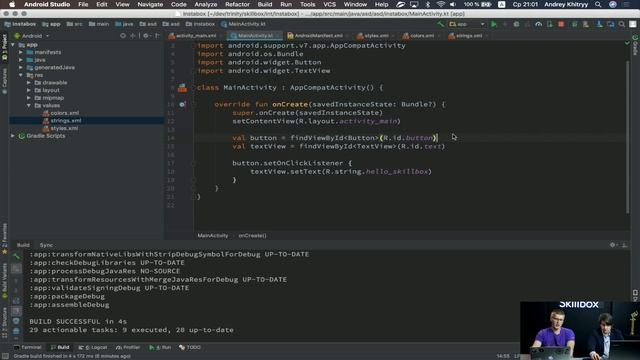Screen dimensions: 640x360
Task: Collapse the app module tree node
Action: [x=13, y=45]
